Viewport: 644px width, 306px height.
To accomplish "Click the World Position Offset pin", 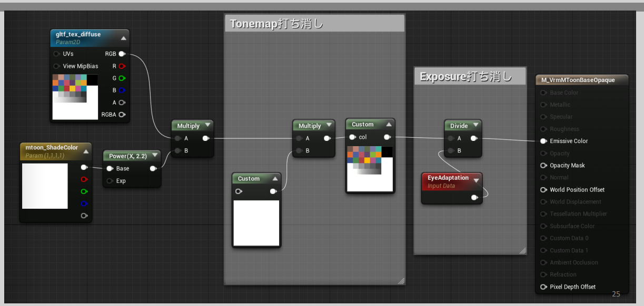I will pyautogui.click(x=543, y=190).
